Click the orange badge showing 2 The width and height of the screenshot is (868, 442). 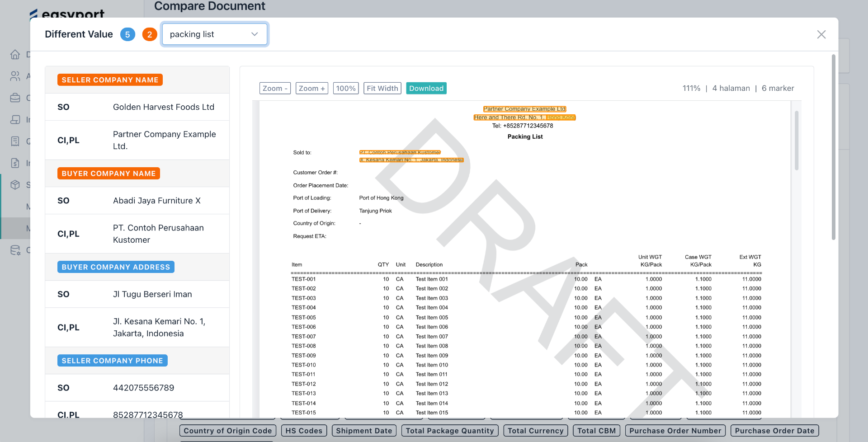(150, 34)
